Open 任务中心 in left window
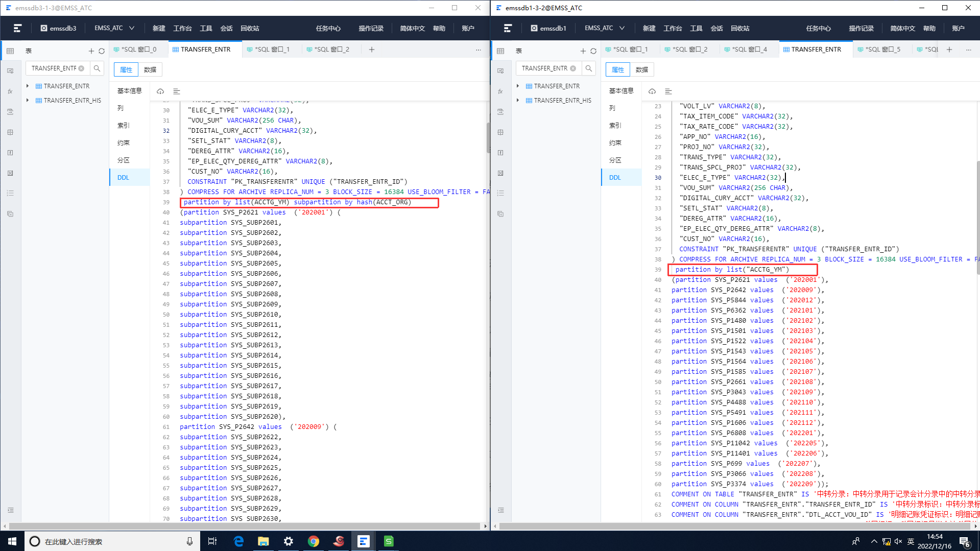Image resolution: width=980 pixels, height=551 pixels. click(328, 28)
